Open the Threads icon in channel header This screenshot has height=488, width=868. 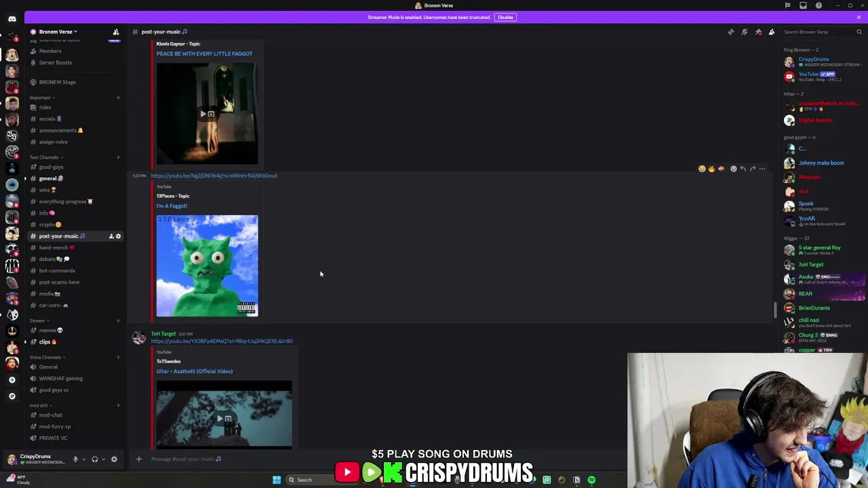[730, 32]
